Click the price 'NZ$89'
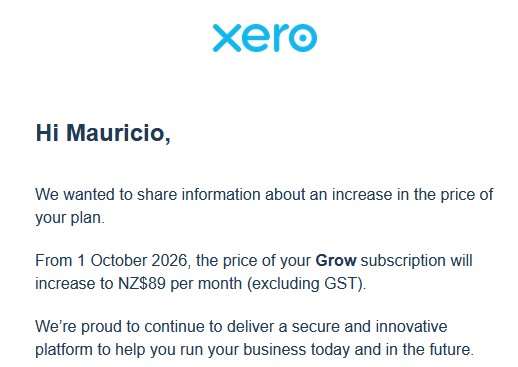Image resolution: width=518 pixels, height=367 pixels. tap(142, 284)
